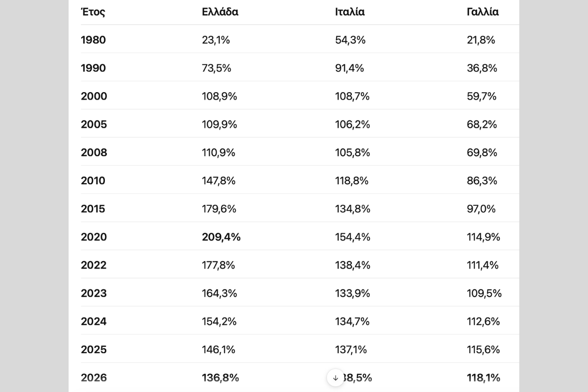Click Greece's 2020 value 209,4%

221,237
